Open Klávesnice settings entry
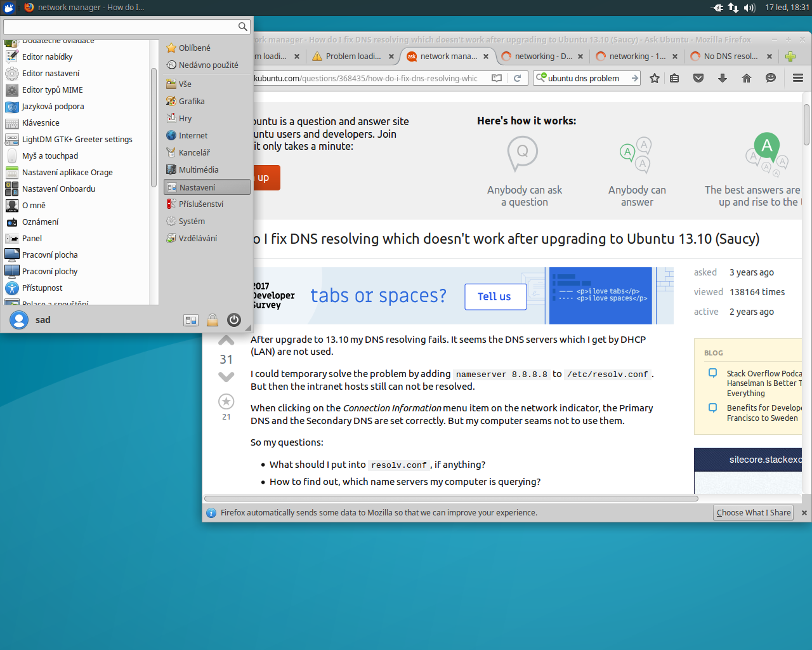The image size is (812, 650). pos(41,123)
